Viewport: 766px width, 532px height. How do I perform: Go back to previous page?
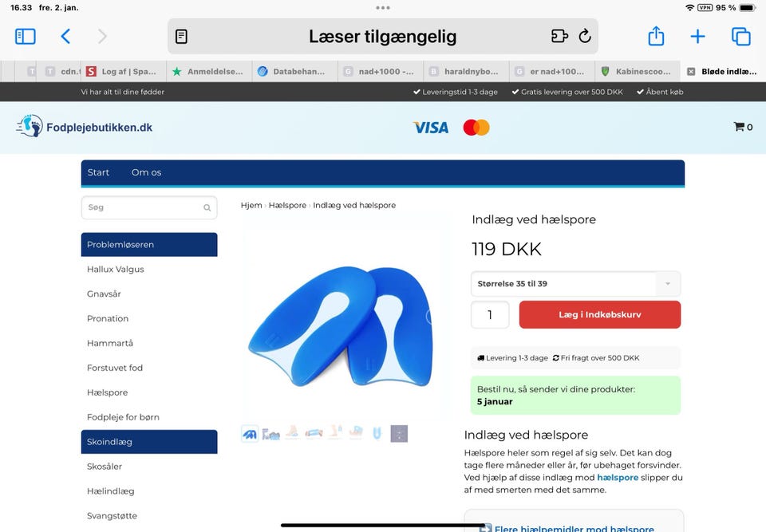tap(65, 37)
